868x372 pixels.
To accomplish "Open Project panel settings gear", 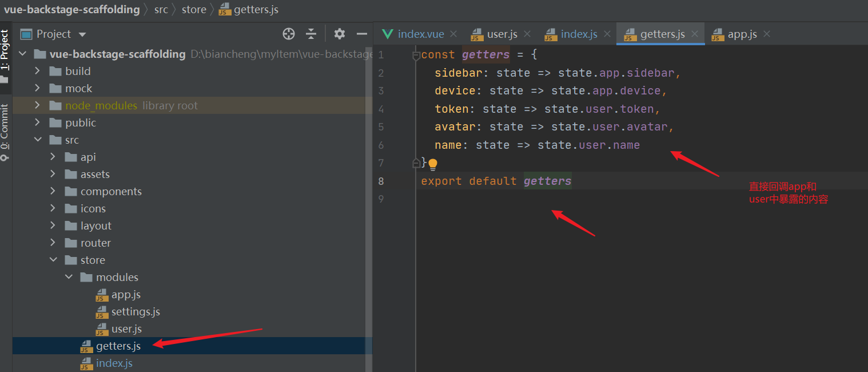I will point(340,34).
